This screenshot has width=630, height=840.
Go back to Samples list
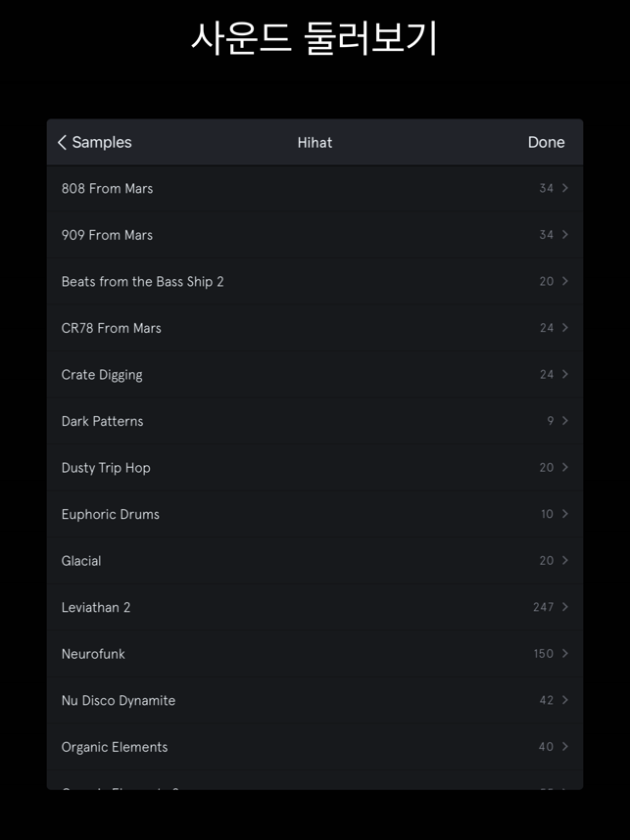pyautogui.click(x=94, y=143)
